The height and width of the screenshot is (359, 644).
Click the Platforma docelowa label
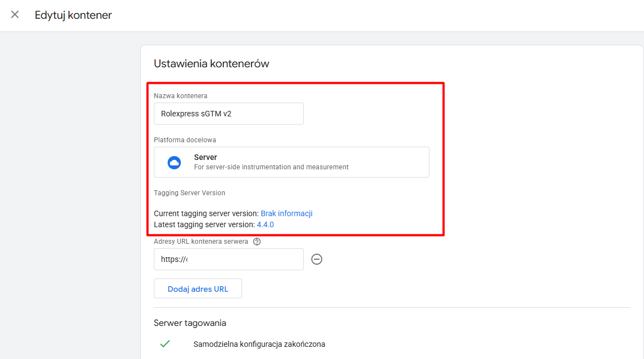[185, 140]
